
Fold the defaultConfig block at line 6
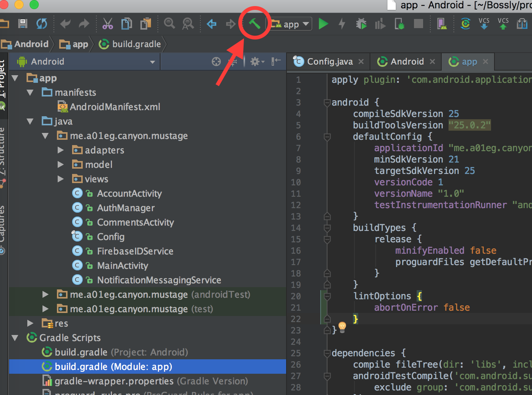327,137
